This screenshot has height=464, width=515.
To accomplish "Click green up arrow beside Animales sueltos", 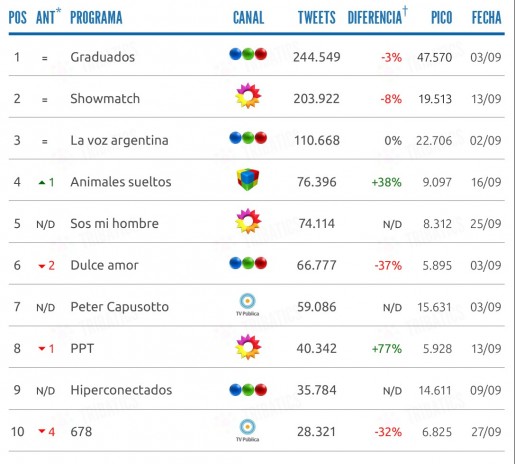I will pos(42,182).
